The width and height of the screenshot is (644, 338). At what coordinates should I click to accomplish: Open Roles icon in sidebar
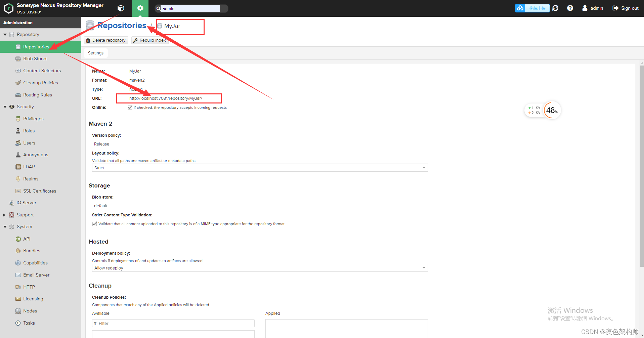point(18,131)
